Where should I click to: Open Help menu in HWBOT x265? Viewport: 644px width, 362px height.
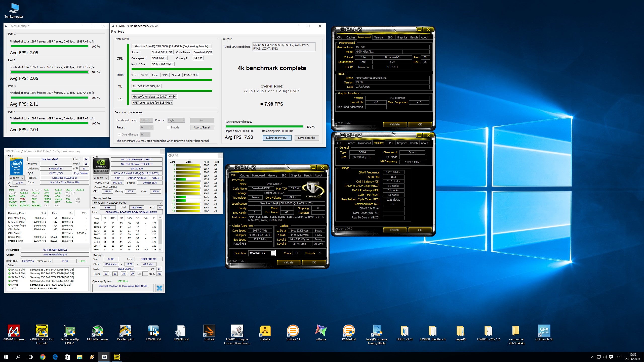click(121, 32)
